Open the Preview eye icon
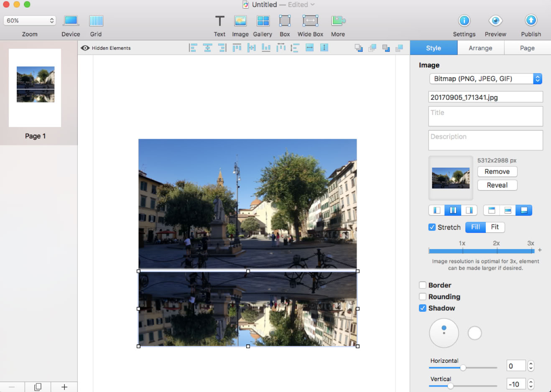 pyautogui.click(x=495, y=20)
